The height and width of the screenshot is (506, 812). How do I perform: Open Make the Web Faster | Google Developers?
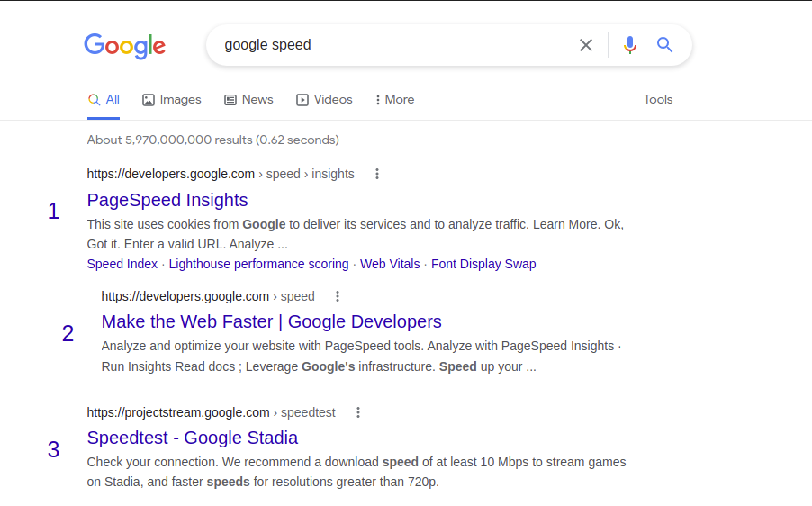click(271, 321)
